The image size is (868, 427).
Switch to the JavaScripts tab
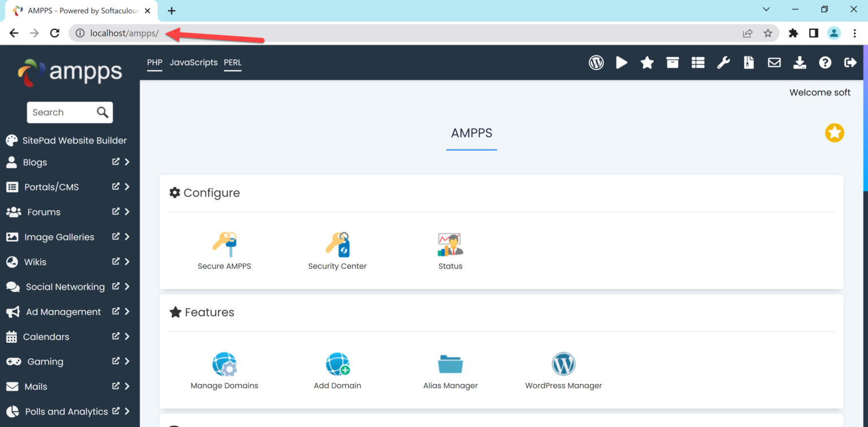point(193,62)
